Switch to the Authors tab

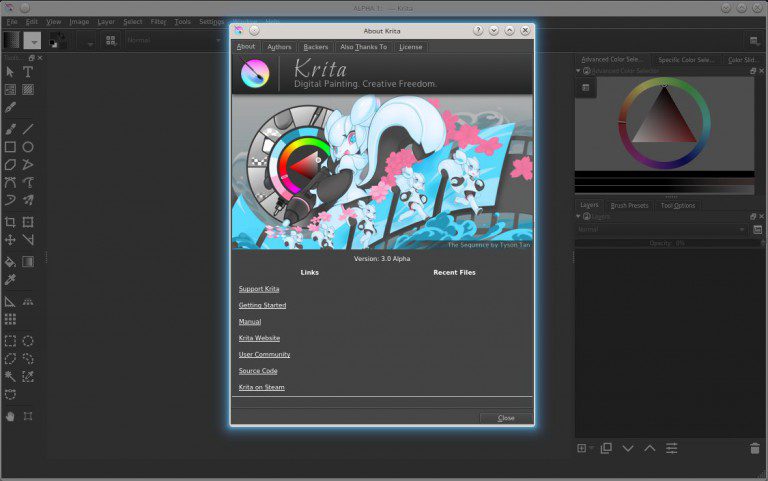click(x=279, y=47)
